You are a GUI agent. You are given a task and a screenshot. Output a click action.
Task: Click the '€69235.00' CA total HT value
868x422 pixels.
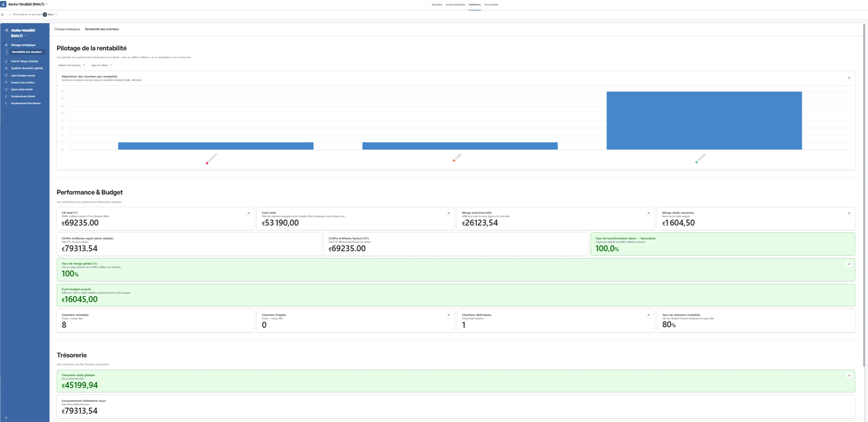[80, 223]
